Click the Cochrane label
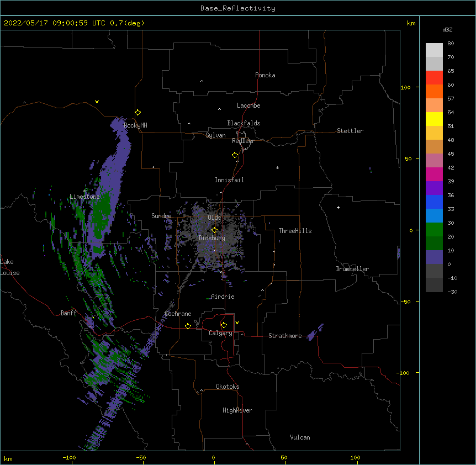Image resolution: width=476 pixels, height=465 pixels. (178, 314)
